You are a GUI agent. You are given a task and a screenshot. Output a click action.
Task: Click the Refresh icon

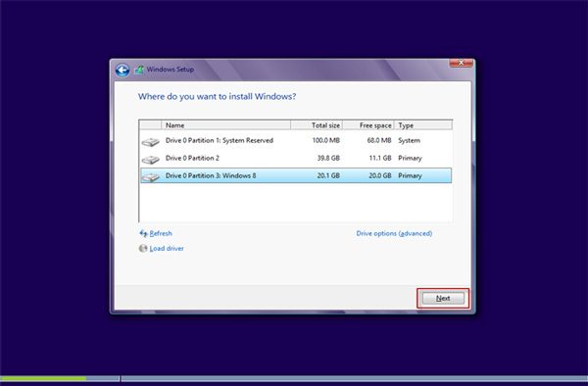(143, 233)
